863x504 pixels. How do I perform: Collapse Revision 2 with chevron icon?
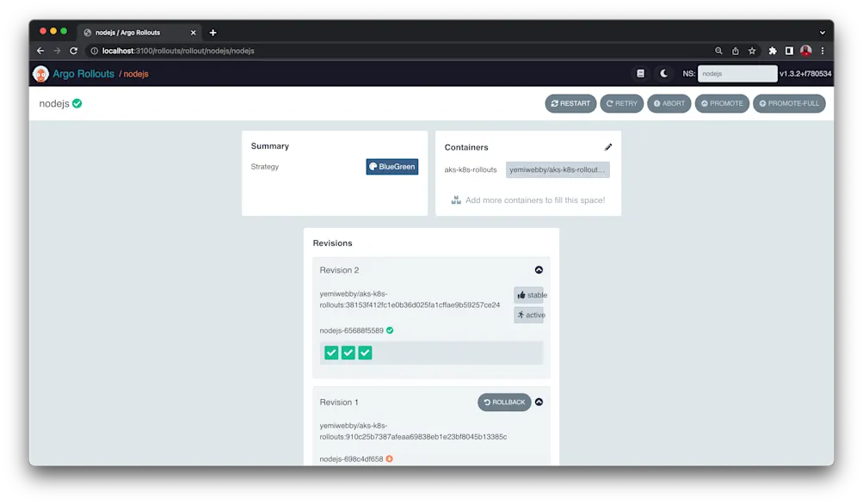(539, 270)
